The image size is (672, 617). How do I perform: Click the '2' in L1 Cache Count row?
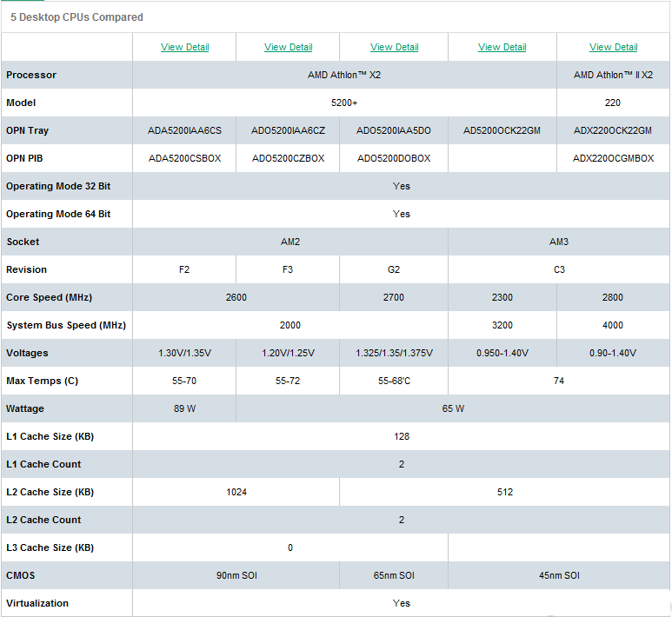coord(401,464)
